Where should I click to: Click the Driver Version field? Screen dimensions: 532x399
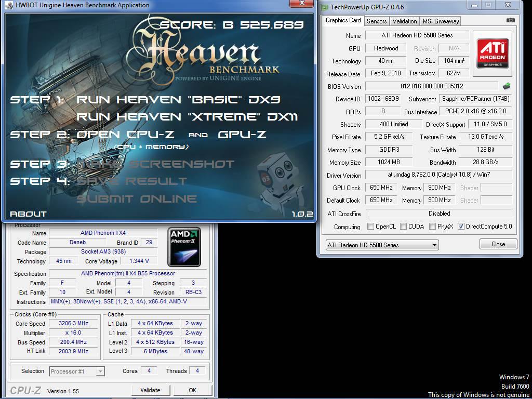pos(438,175)
